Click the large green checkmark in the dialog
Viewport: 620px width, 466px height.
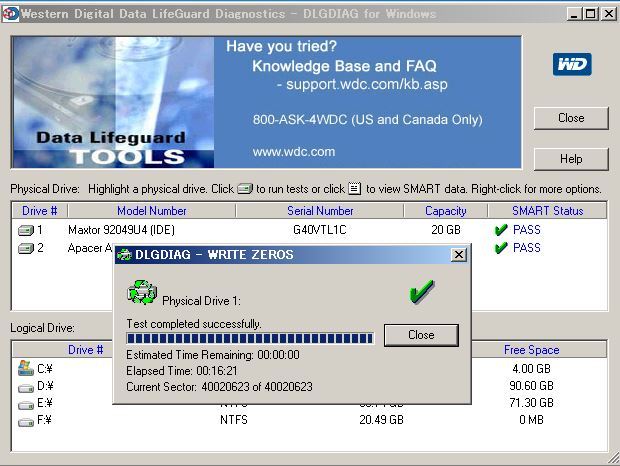point(422,292)
